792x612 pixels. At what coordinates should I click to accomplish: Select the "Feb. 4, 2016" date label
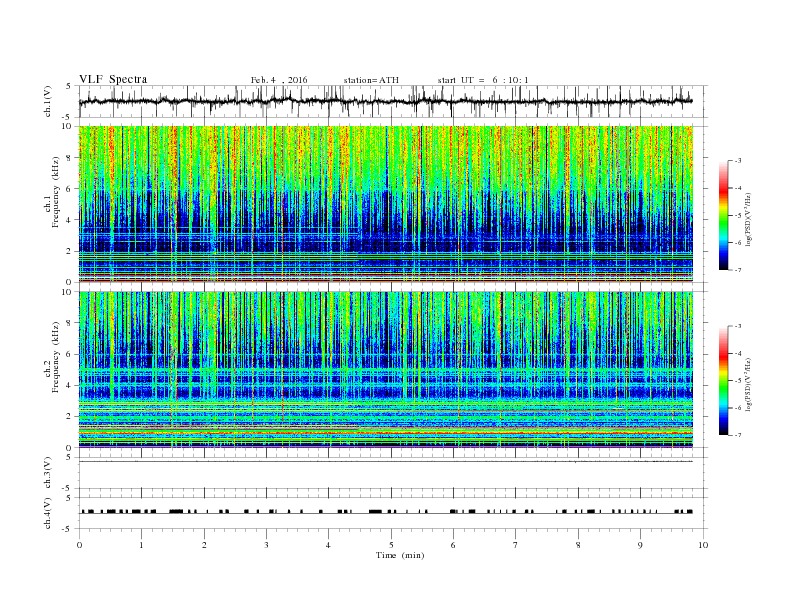point(279,80)
